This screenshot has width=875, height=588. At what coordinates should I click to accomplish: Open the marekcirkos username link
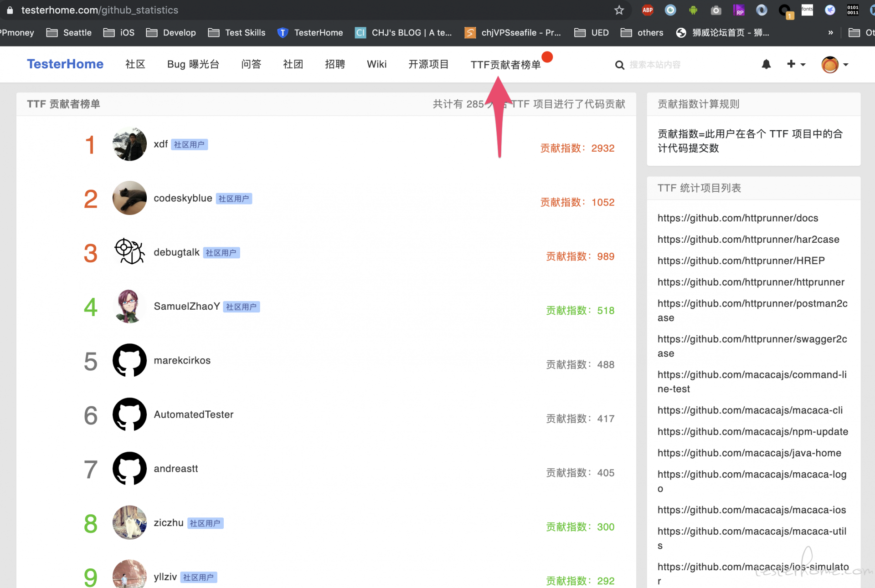182,360
